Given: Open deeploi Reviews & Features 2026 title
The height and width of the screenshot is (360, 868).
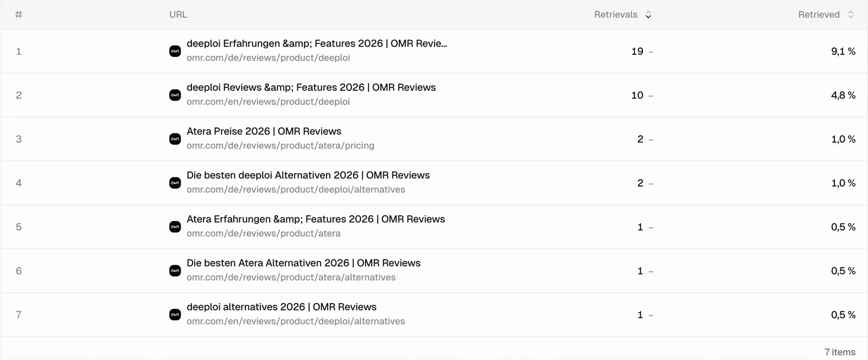Looking at the screenshot, I should 311,87.
